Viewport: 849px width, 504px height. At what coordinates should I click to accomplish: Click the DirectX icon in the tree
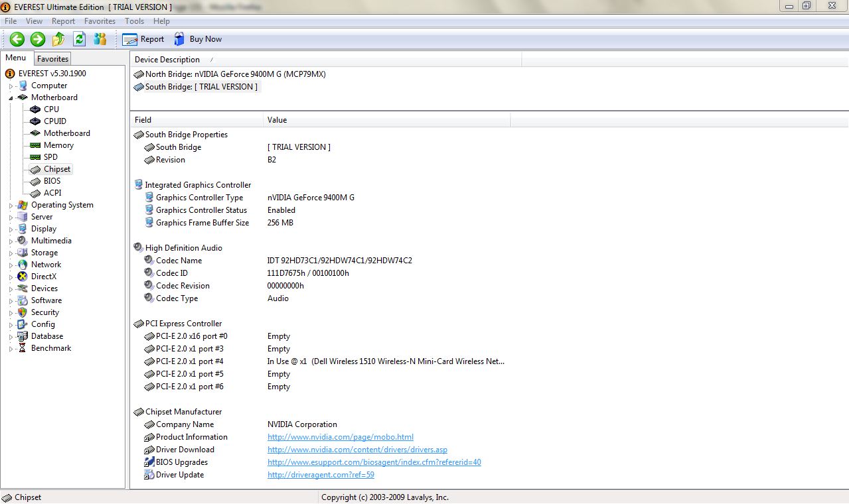click(23, 277)
